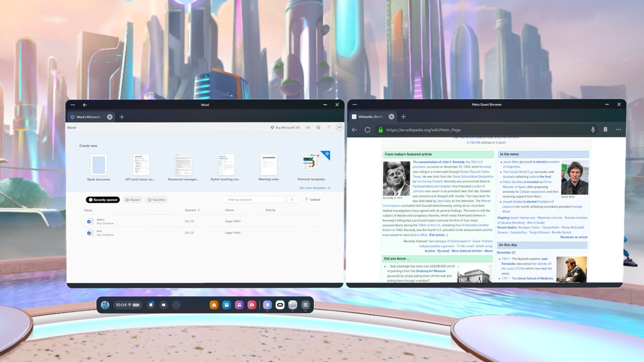Click the Full article link
Viewport: 644px width, 362px height.
point(438,235)
